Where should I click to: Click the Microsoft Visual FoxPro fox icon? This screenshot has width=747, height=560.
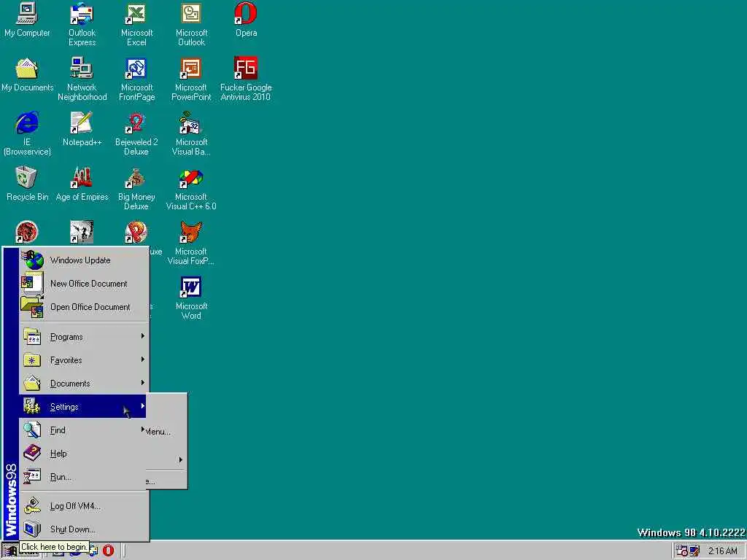pos(191,233)
